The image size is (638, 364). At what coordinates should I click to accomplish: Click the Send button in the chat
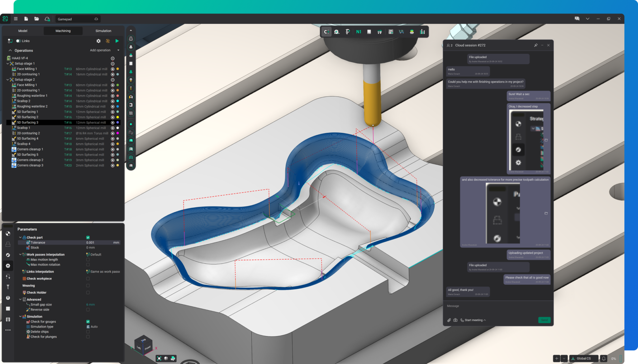[544, 320]
